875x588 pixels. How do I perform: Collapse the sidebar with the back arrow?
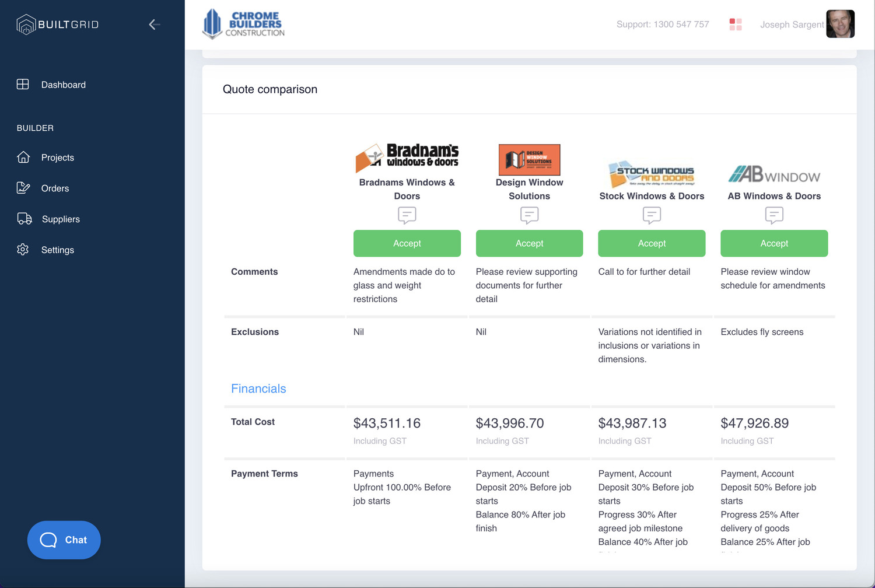[x=154, y=24]
